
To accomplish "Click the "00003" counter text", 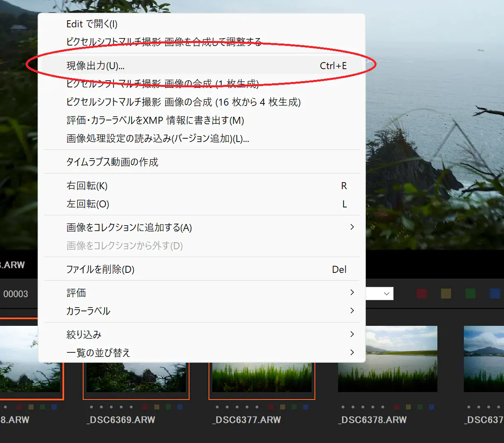I will tap(16, 294).
